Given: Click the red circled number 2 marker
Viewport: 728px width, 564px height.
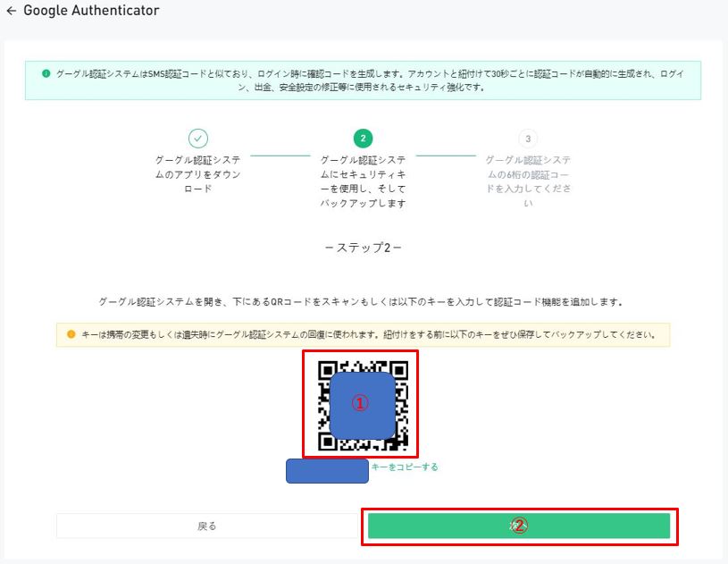Looking at the screenshot, I should pos(519,526).
